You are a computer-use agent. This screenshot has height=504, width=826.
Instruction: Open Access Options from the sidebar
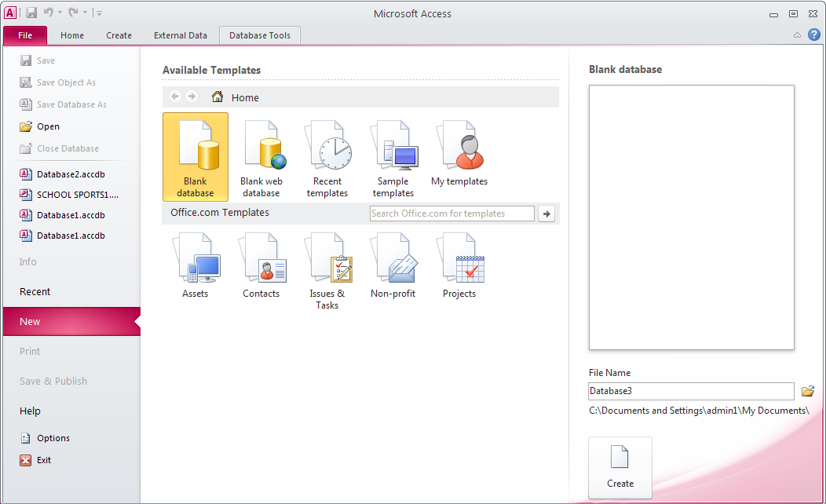pyautogui.click(x=45, y=438)
